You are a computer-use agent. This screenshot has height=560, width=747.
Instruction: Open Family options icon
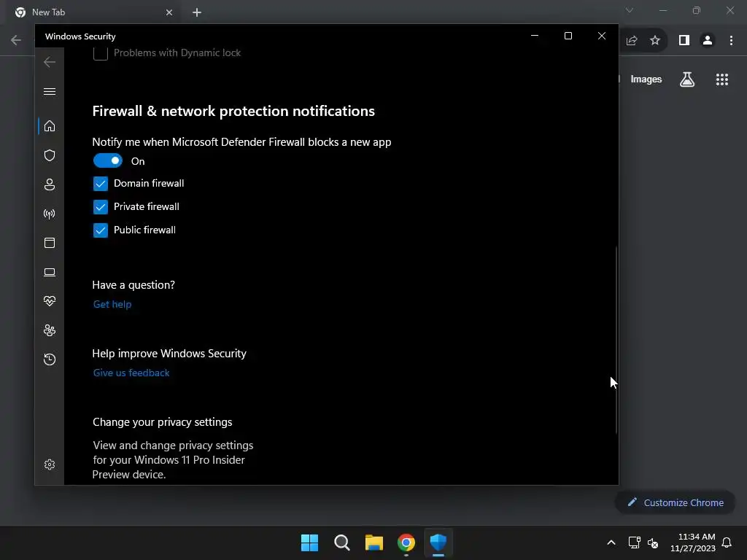(x=50, y=330)
